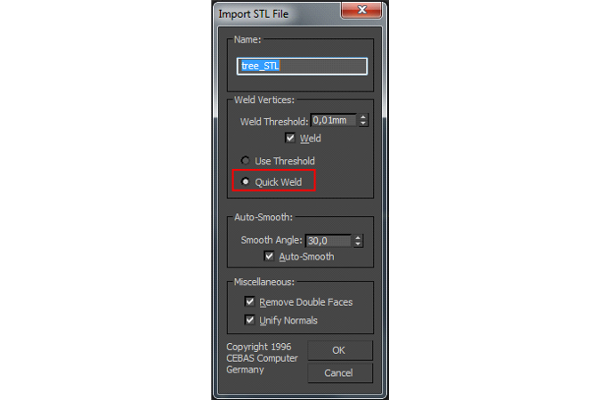Increase Smooth Angle with the up arrow
The width and height of the screenshot is (600, 400).
tap(358, 238)
